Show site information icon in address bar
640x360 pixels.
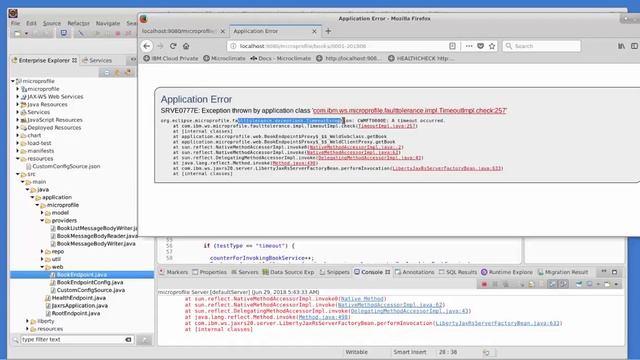[233, 46]
